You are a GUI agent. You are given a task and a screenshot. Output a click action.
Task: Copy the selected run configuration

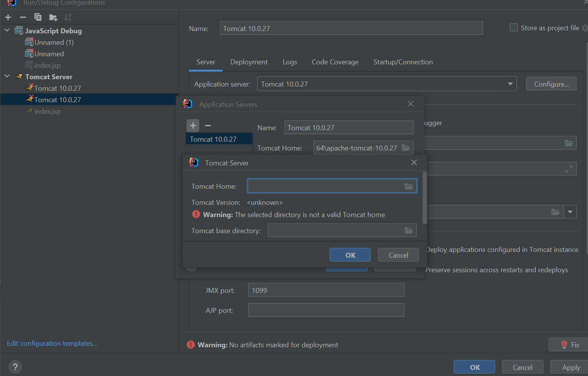coord(38,17)
